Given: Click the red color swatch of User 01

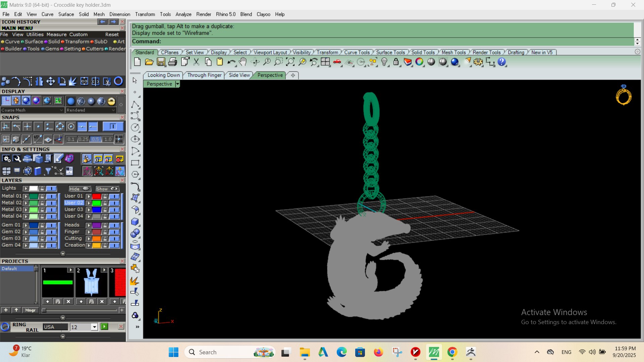Looking at the screenshot, I should point(97,196).
